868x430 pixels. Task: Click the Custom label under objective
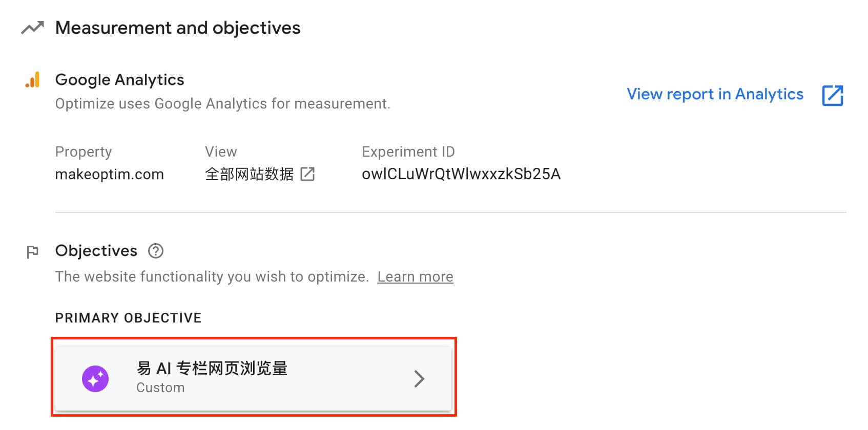coord(160,388)
